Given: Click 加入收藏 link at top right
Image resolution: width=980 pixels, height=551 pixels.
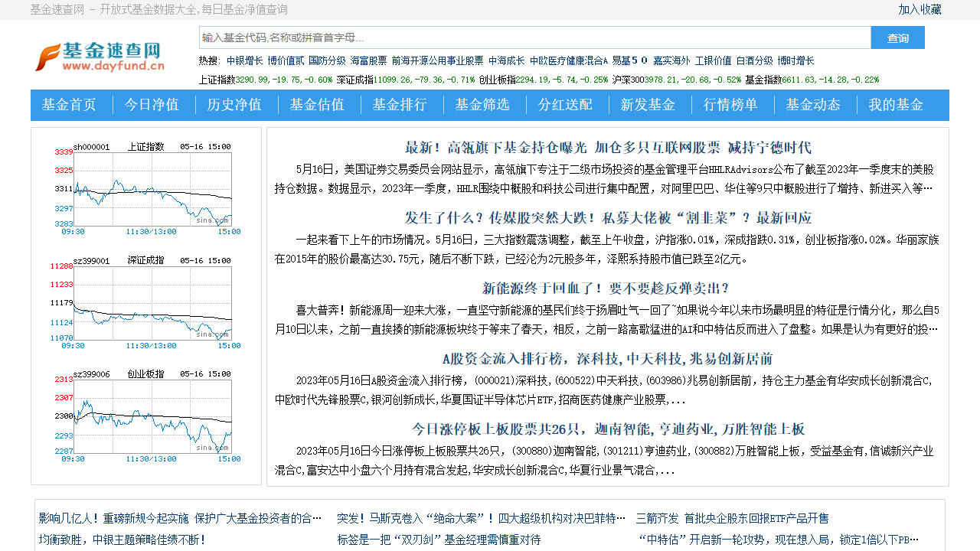Looking at the screenshot, I should point(920,9).
